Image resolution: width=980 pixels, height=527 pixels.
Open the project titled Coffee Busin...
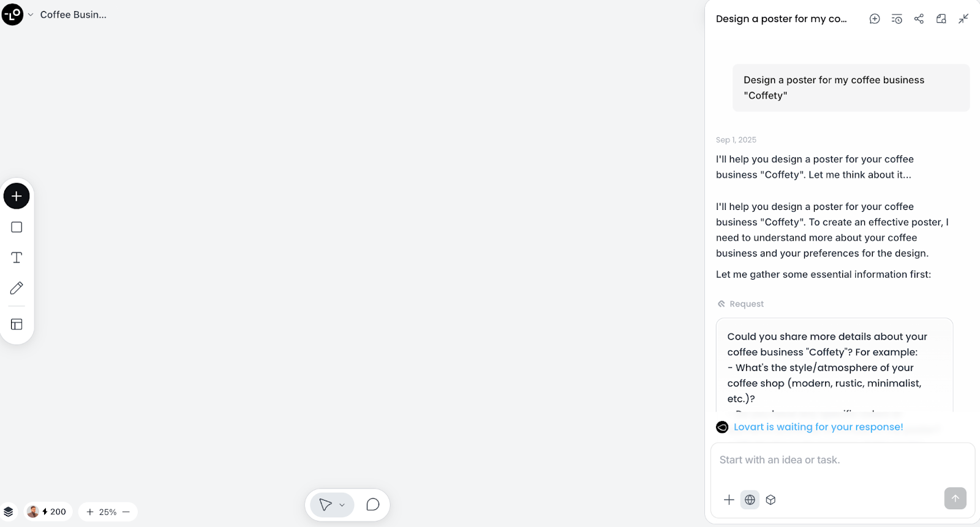coord(73,14)
